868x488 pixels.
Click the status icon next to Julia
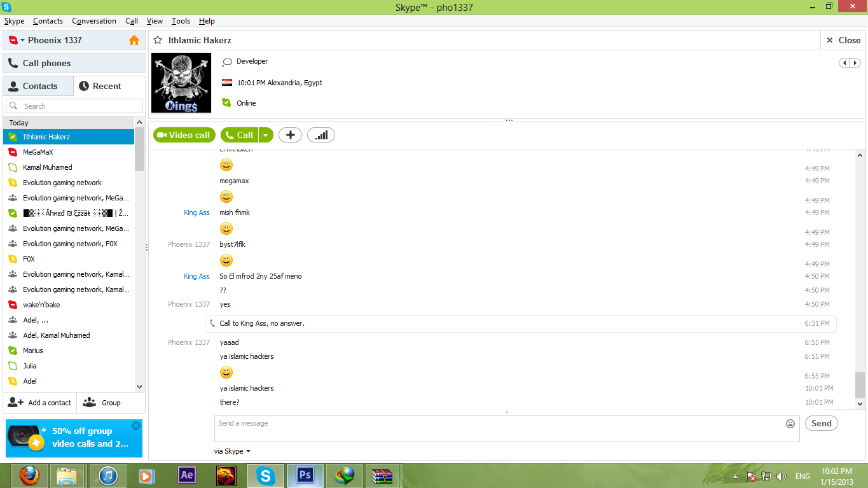pyautogui.click(x=12, y=366)
